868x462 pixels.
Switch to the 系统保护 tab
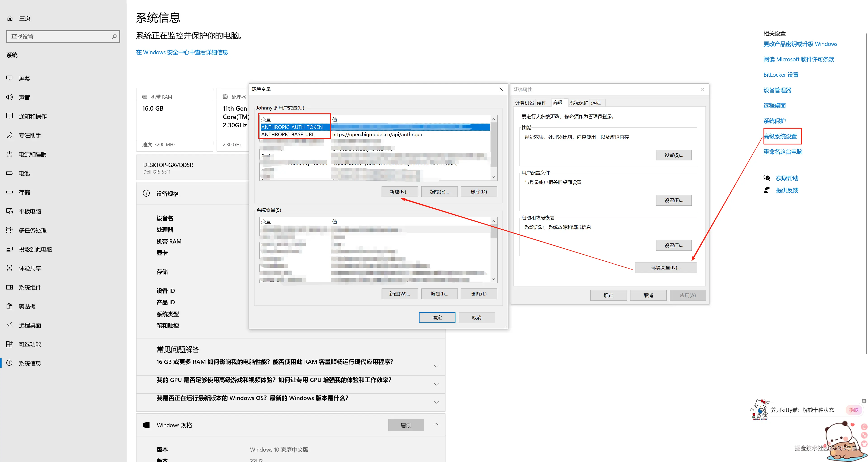(579, 103)
